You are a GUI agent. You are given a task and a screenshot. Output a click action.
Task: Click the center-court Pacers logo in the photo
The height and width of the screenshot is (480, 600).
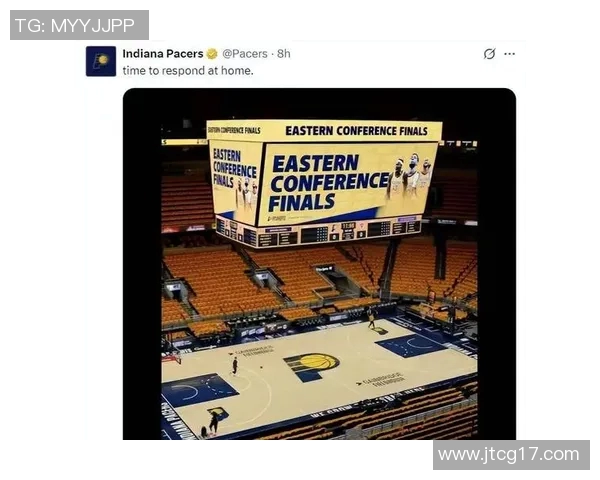pos(311,366)
